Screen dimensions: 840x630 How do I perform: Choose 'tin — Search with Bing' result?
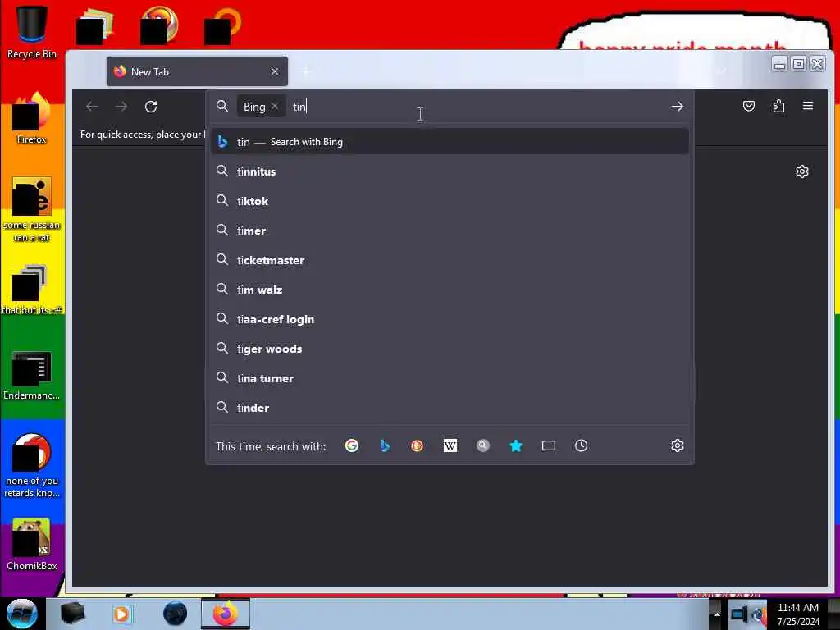point(450,142)
